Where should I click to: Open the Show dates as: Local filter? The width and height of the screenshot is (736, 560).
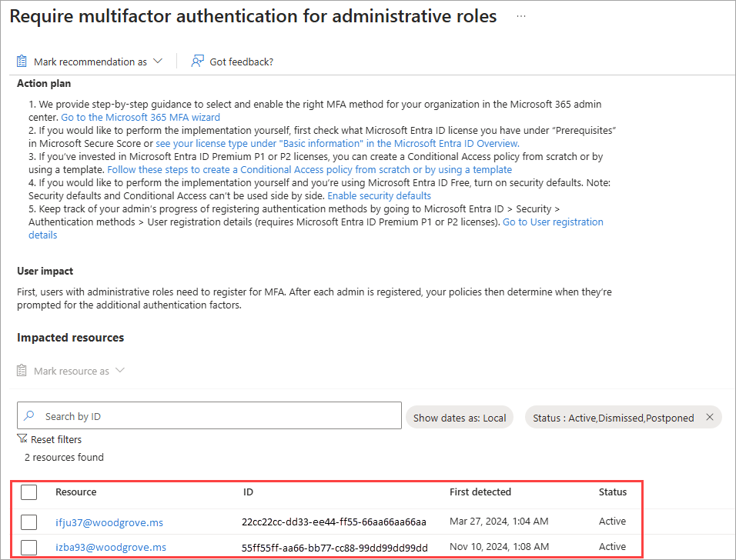(459, 418)
